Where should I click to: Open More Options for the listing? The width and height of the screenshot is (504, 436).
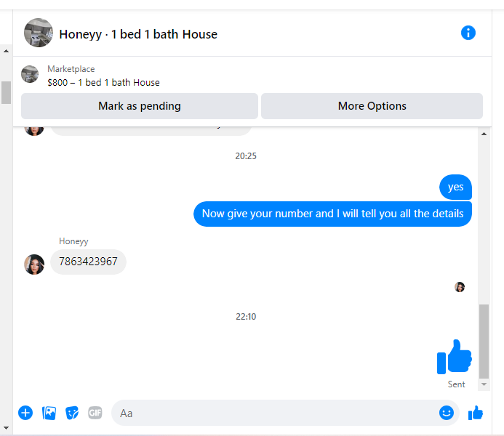[x=372, y=106]
